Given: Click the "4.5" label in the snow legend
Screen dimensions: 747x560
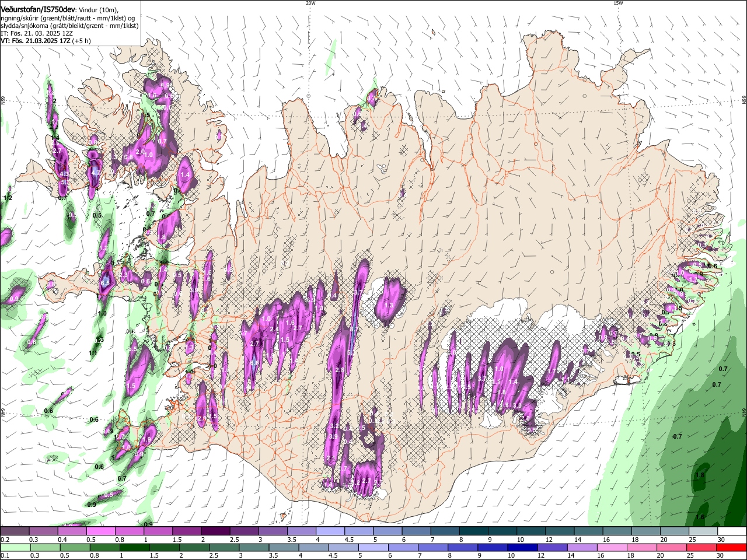Looking at the screenshot, I should pyautogui.click(x=349, y=540).
